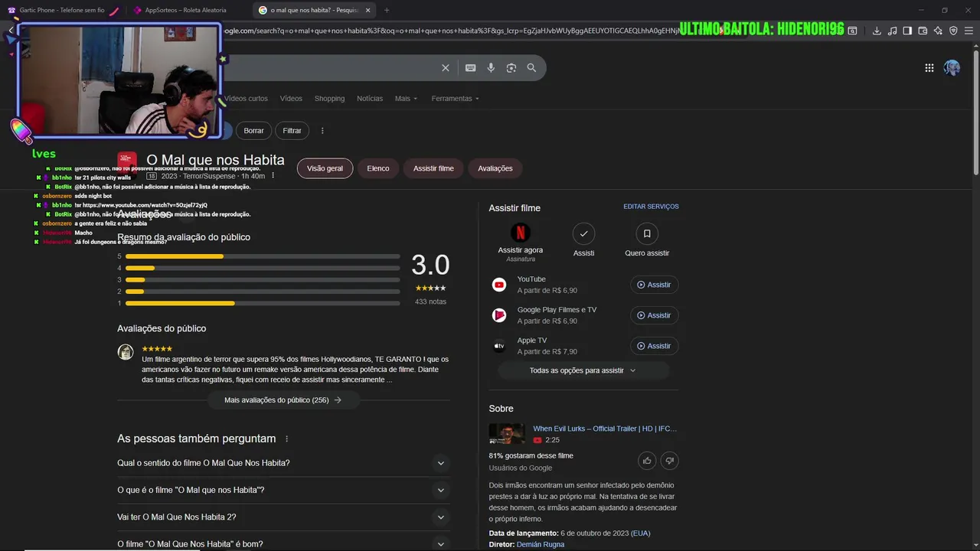Open When Evil Lurks Official Trailer link
This screenshot has width=980, height=551.
pos(605,429)
